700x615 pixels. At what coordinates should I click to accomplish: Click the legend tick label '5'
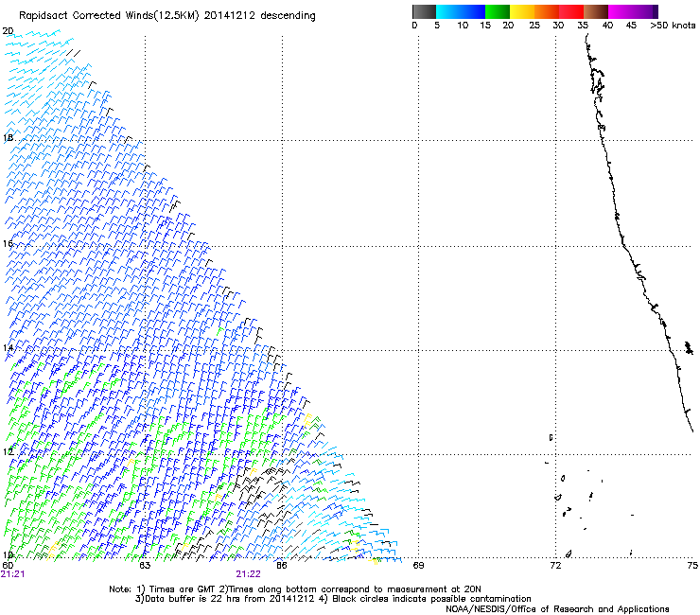pos(437,26)
